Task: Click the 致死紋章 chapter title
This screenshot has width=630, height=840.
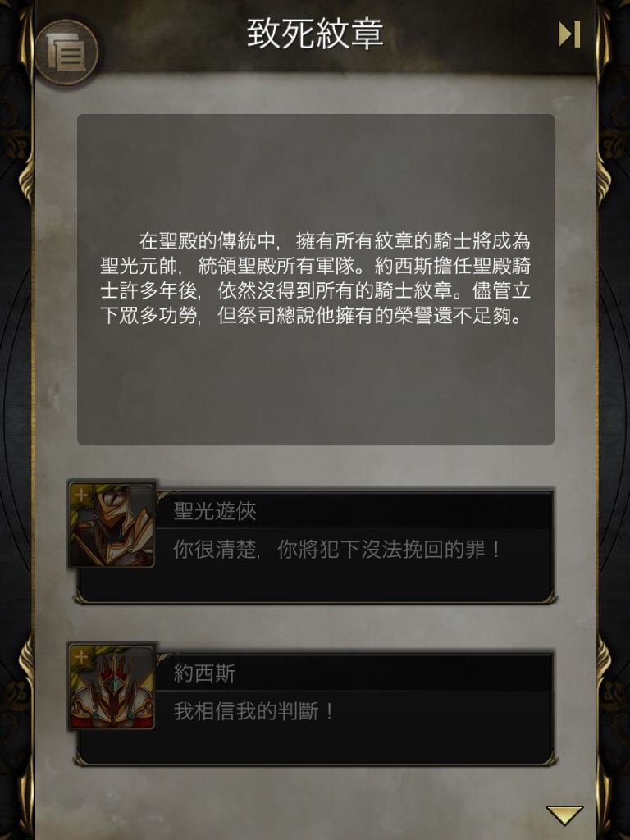Action: point(315,34)
